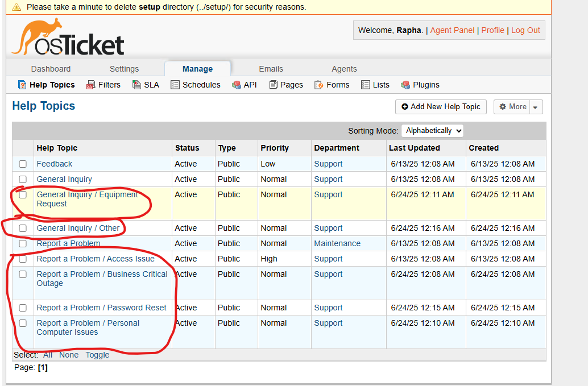The image size is (588, 386).
Task: Go to the Agent Panel link
Action: pos(452,30)
